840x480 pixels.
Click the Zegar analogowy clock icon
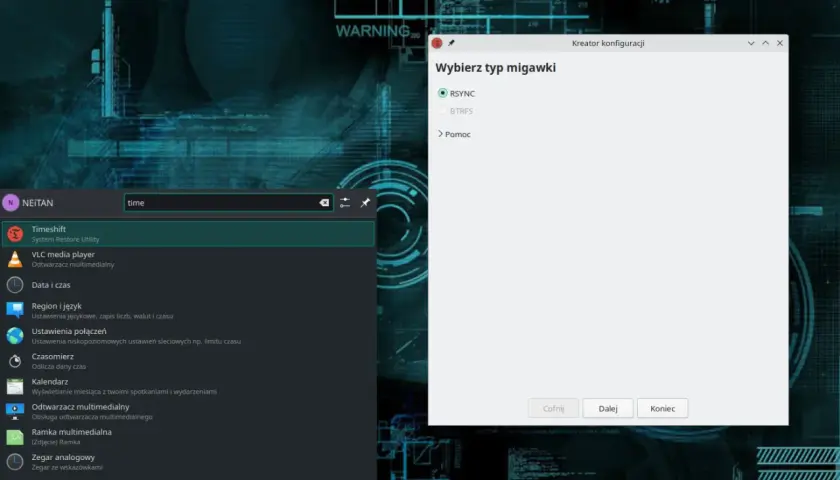(15, 462)
